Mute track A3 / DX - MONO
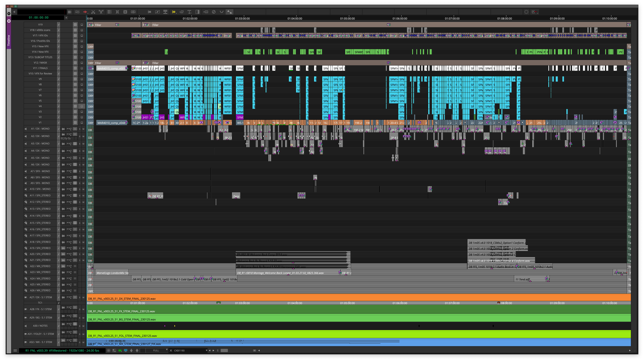 click(x=84, y=144)
